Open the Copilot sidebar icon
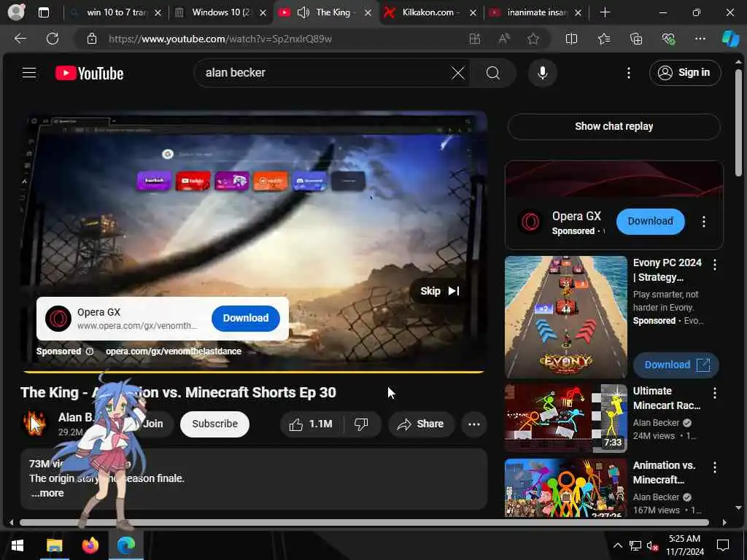747x560 pixels. [729, 39]
